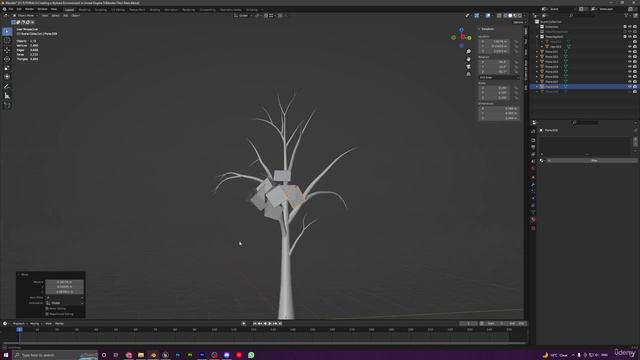Open the Object Data properties tab
Image resolution: width=640 pixels, height=360 pixels.
533,212
